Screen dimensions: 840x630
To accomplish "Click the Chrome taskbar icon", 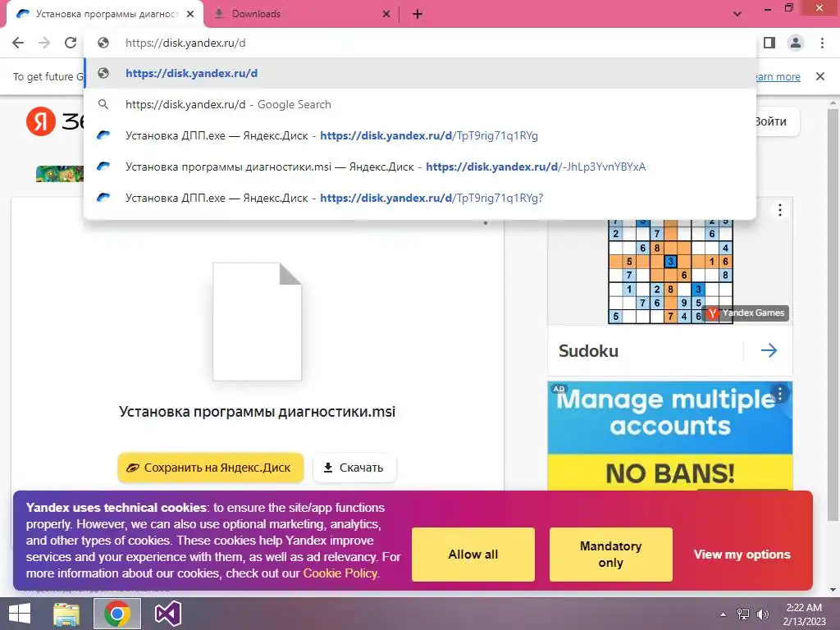I will (116, 614).
